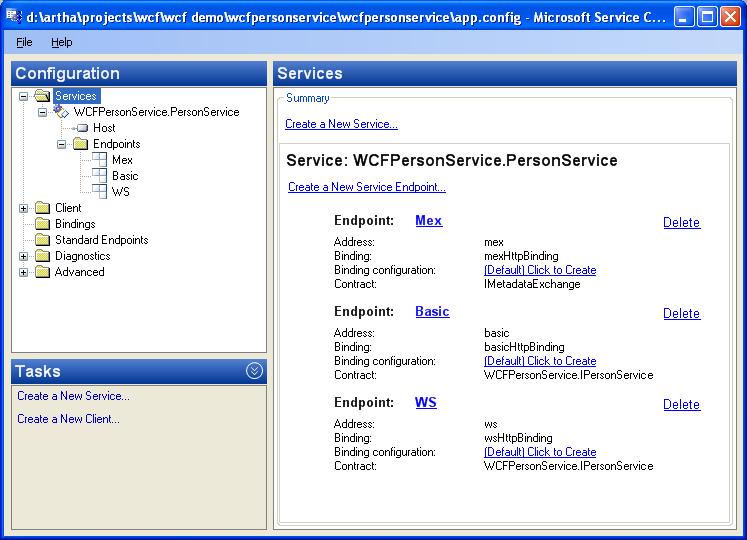Click the Mex endpoint icon in tree
Image resolution: width=747 pixels, height=540 pixels.
pyautogui.click(x=99, y=160)
